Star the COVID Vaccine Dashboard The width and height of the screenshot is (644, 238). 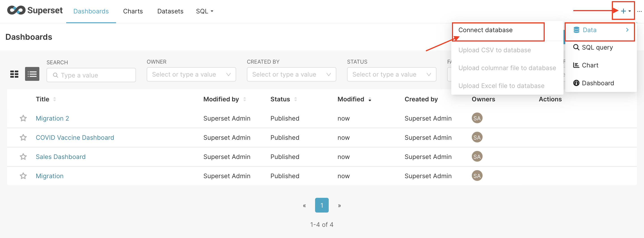(23, 137)
